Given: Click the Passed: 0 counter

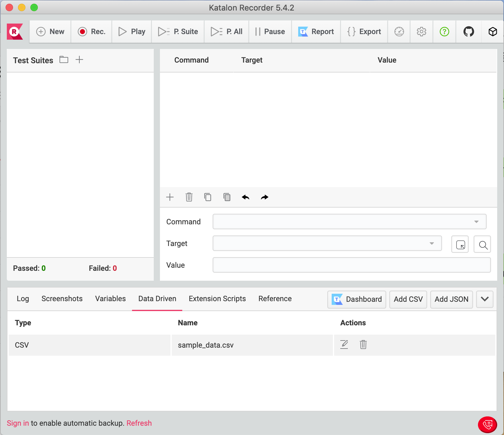Looking at the screenshot, I should [29, 268].
